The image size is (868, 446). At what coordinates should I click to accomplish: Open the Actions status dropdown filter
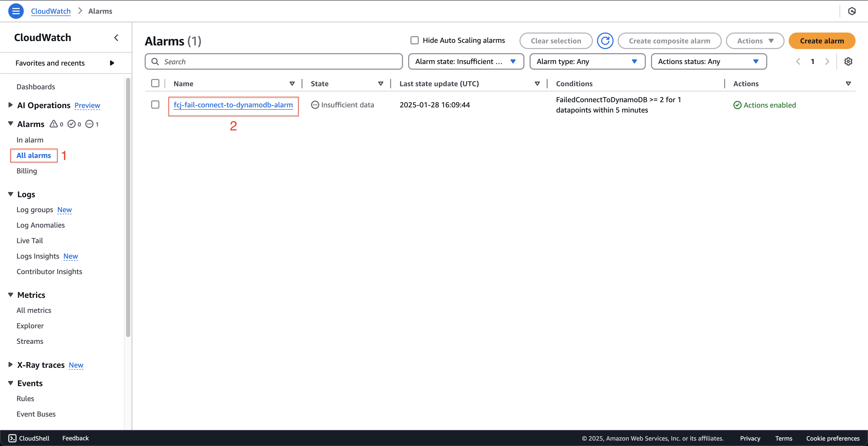709,61
